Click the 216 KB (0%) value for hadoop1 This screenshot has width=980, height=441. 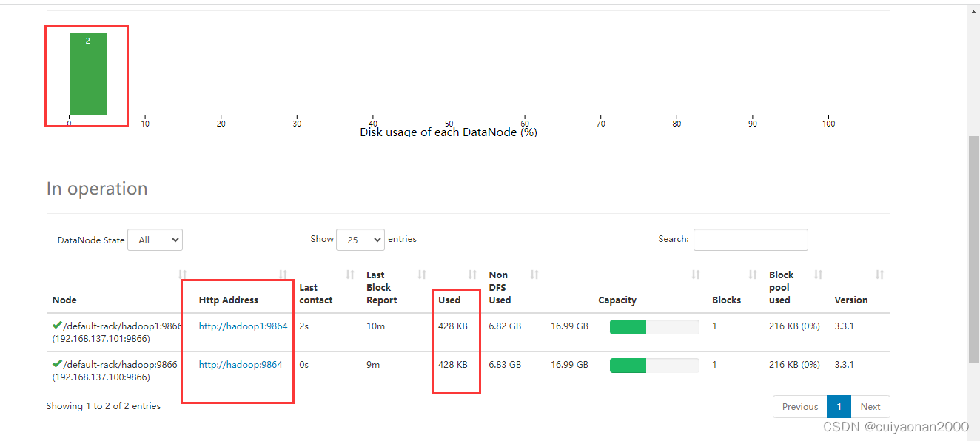coord(794,326)
